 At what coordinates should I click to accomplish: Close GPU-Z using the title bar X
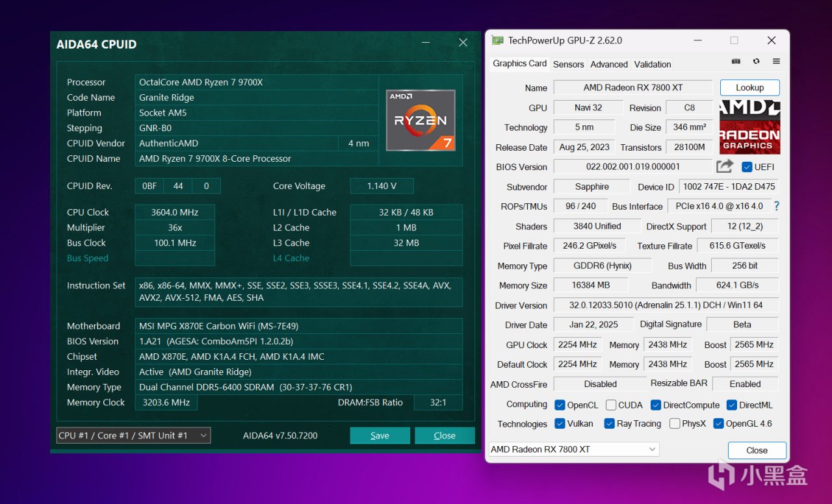pos(772,40)
